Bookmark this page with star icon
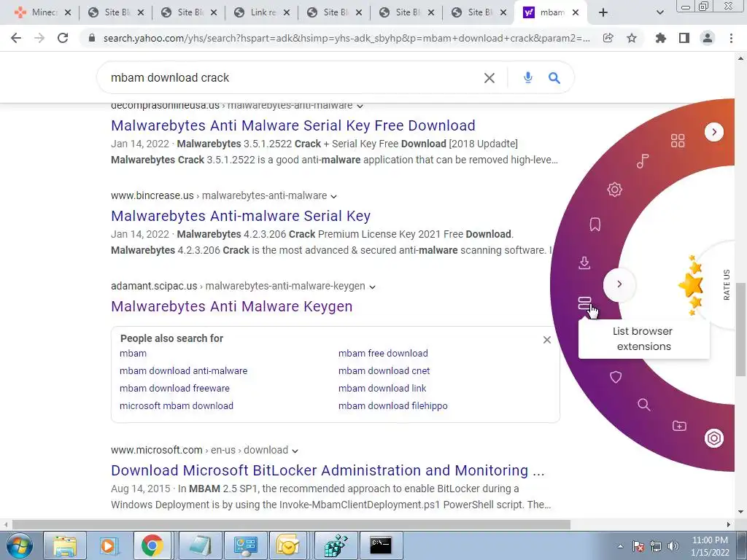Viewport: 747px width, 560px height. pyautogui.click(x=632, y=38)
